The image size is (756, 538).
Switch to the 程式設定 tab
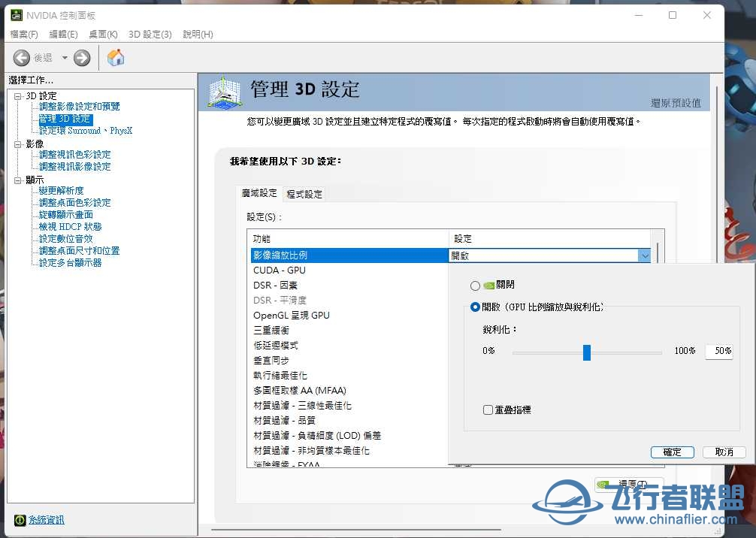click(304, 195)
